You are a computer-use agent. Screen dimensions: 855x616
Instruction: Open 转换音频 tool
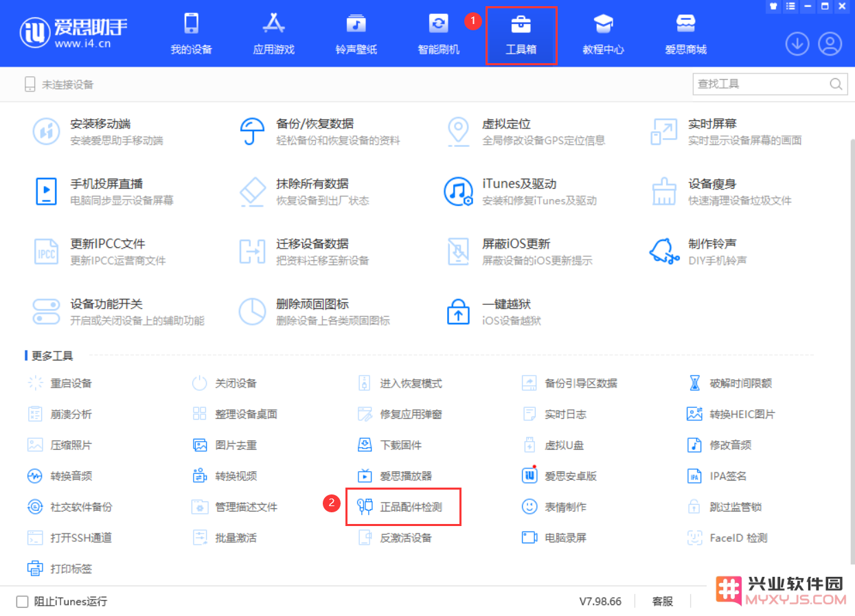coord(60,476)
